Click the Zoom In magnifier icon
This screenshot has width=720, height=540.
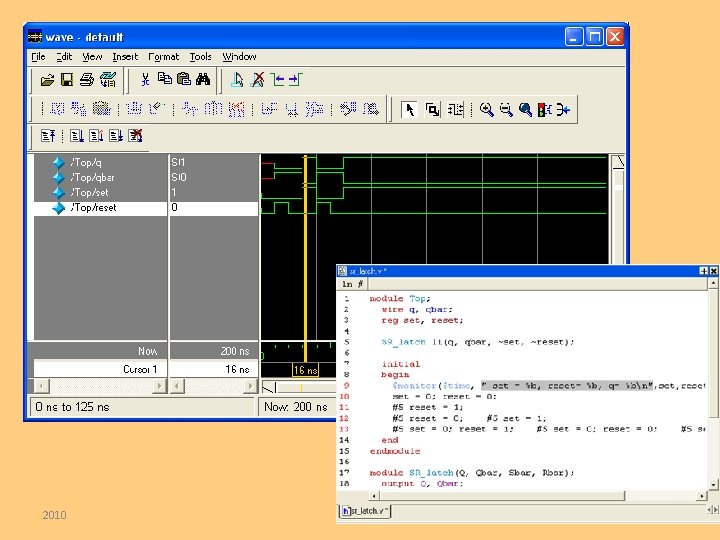click(487, 109)
